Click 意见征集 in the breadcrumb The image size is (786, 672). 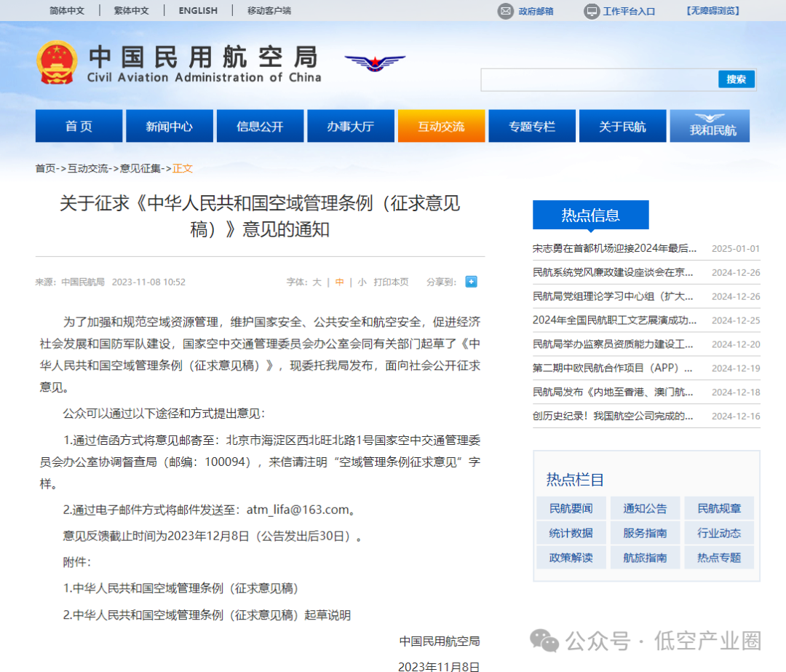(140, 168)
